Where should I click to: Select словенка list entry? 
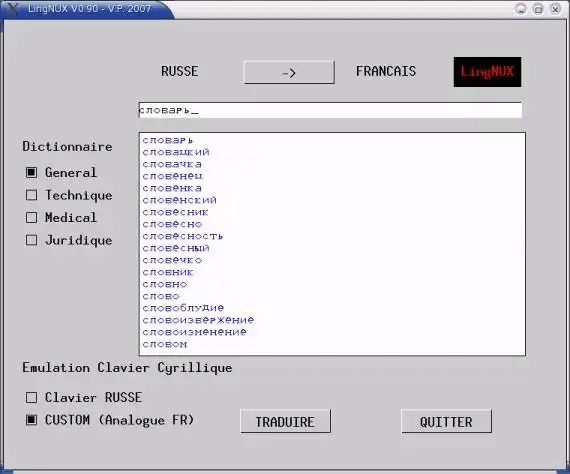click(172, 188)
